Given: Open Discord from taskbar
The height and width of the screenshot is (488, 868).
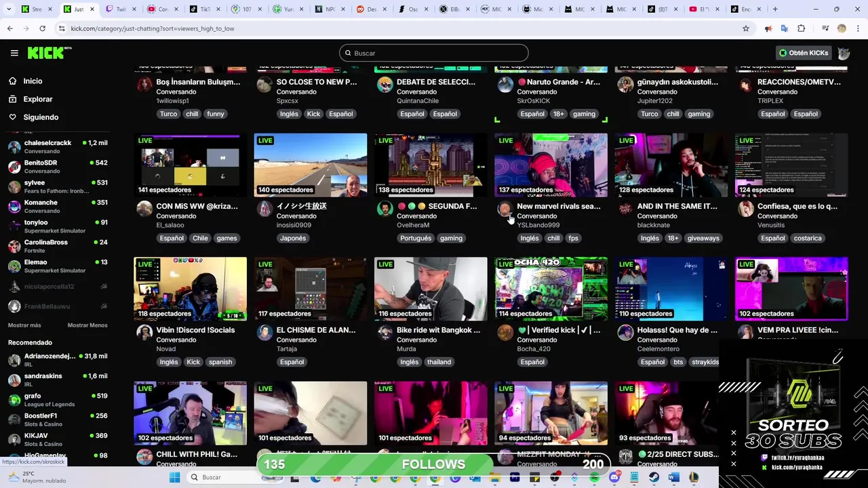Looking at the screenshot, I should 614,477.
